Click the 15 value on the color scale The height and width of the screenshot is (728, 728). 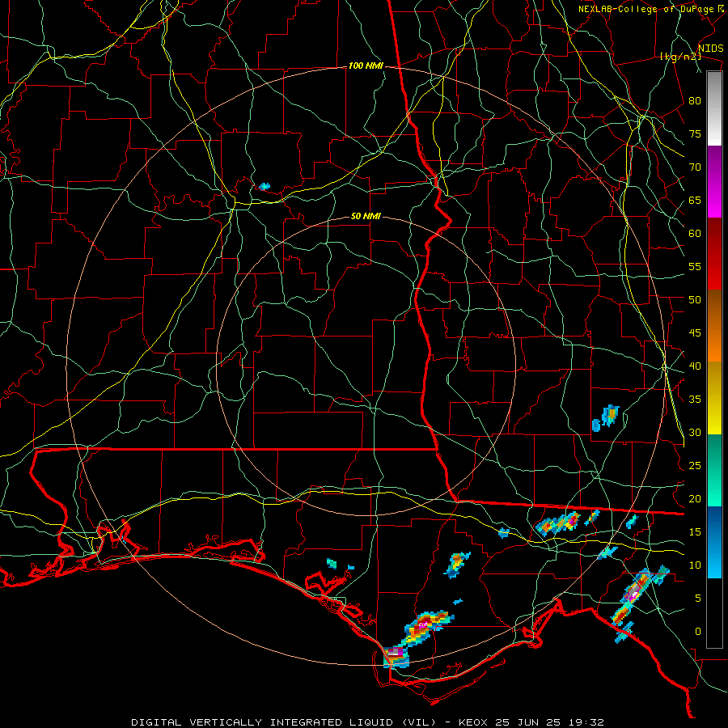(695, 532)
